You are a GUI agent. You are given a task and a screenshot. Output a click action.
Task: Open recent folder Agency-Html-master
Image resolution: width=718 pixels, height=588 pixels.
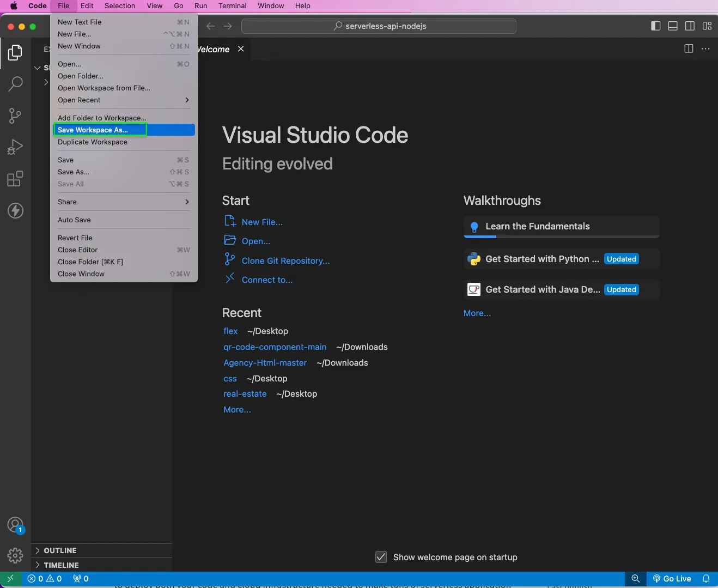265,363
